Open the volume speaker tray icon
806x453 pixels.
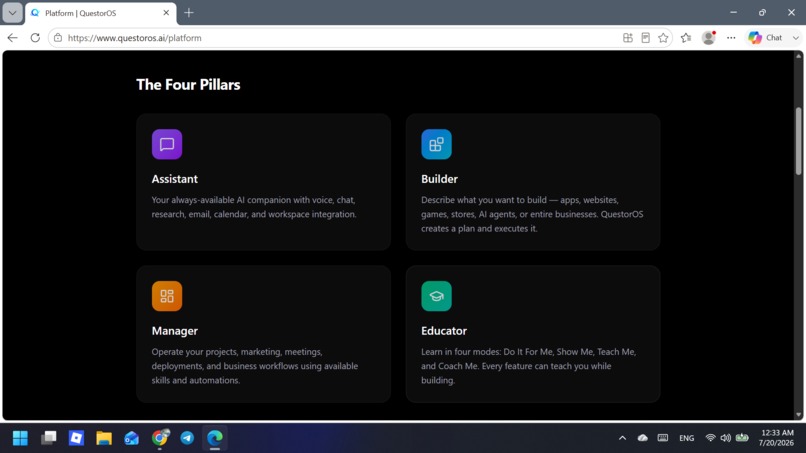[x=725, y=438]
